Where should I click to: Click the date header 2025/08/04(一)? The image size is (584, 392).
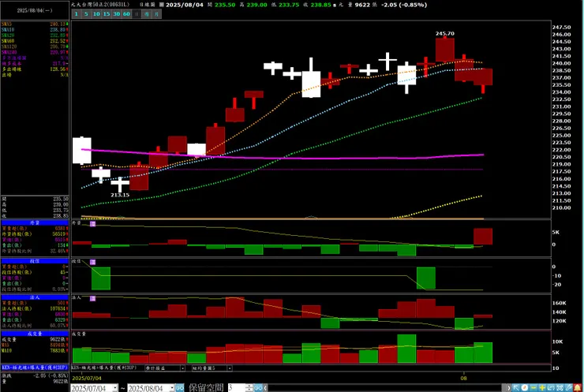tap(35, 10)
